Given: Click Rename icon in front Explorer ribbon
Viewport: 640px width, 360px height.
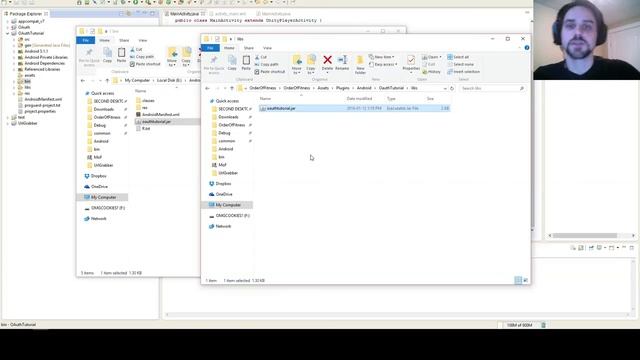Looking at the screenshot, I should (x=342, y=60).
